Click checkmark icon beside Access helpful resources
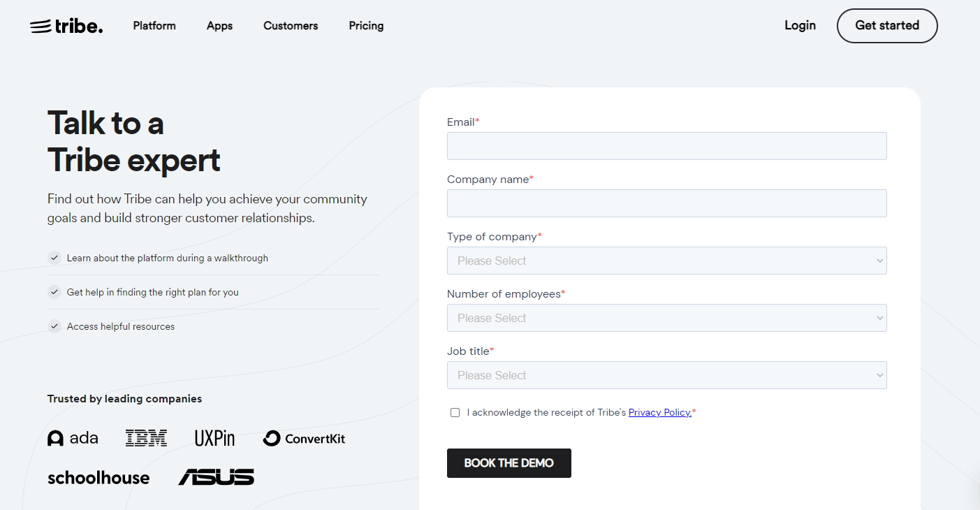The height and width of the screenshot is (510, 980). [54, 326]
